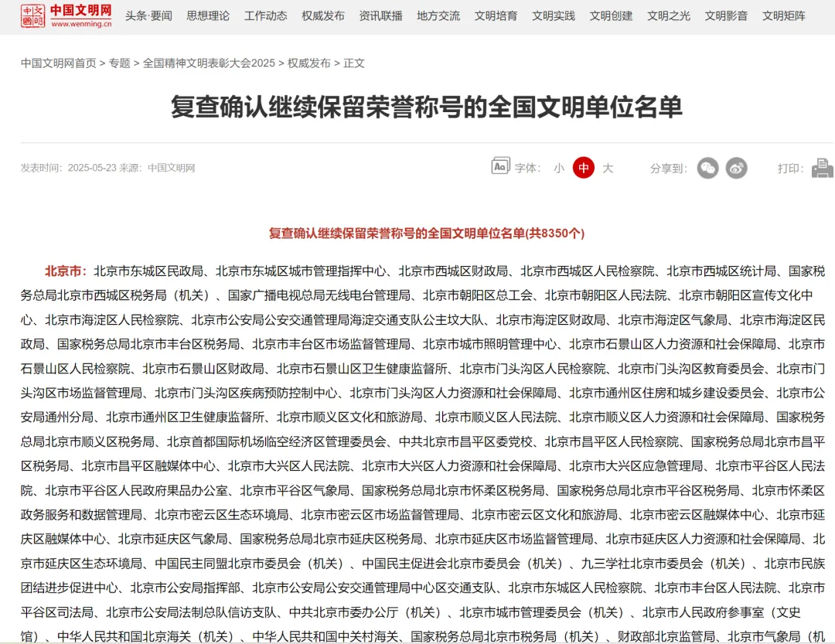This screenshot has height=644, width=835.
Task: Open 全国精神文明表彰大会2025 breadcrumb
Action: [x=209, y=63]
